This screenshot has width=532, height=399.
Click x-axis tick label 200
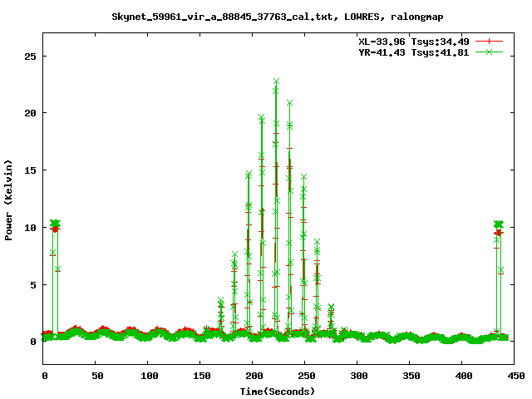click(x=254, y=376)
